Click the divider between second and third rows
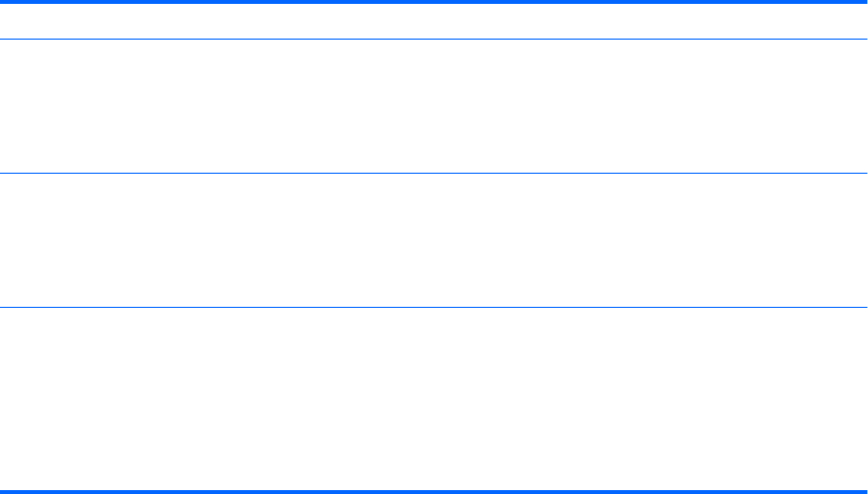The height and width of the screenshot is (494, 868). [434, 308]
